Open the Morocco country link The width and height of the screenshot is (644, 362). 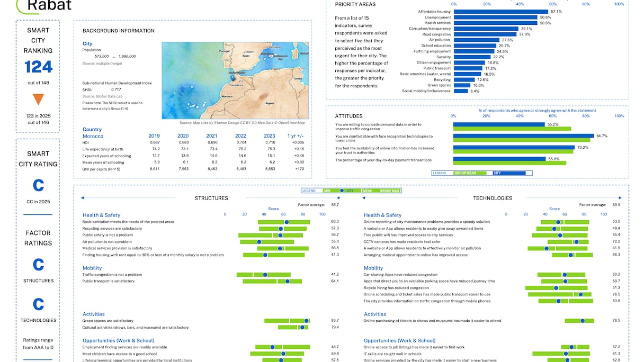(x=93, y=136)
